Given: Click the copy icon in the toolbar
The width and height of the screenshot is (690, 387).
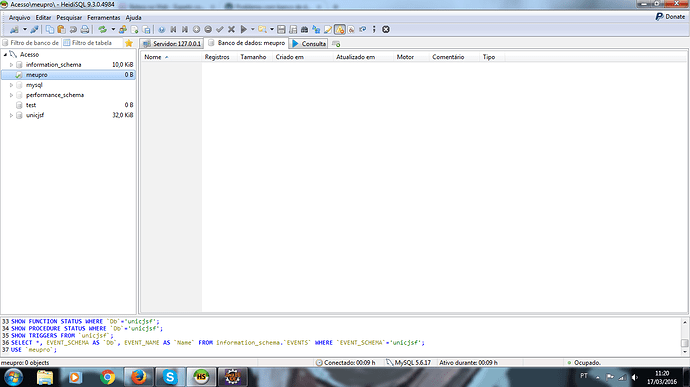Looking at the screenshot, I should coord(50,29).
